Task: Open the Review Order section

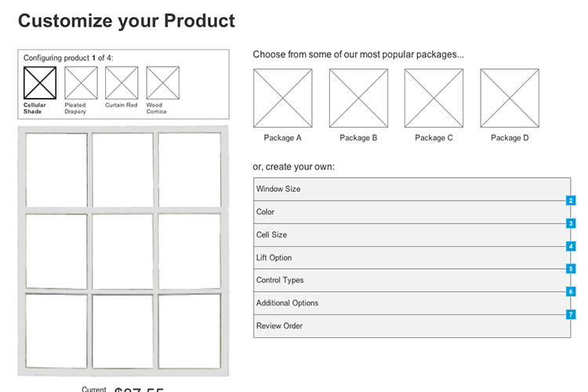Action: pos(412,326)
